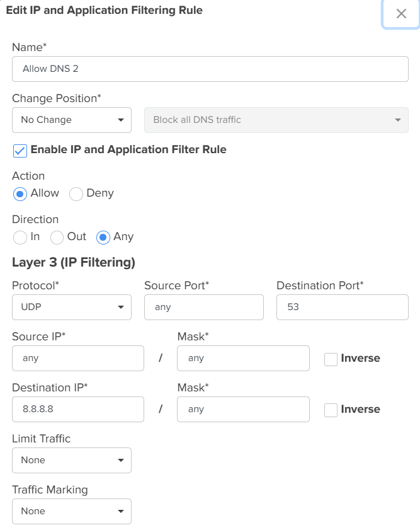
Task: Open the Change Position dropdown
Action: [71, 120]
